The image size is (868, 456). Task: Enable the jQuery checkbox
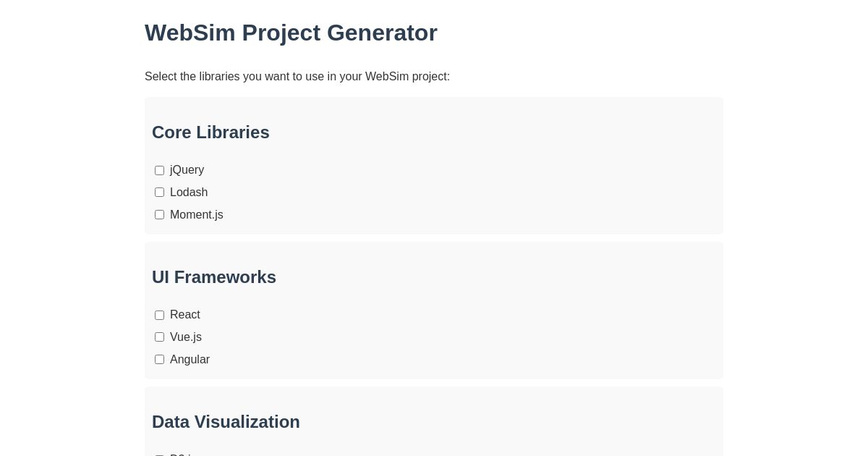point(159,170)
